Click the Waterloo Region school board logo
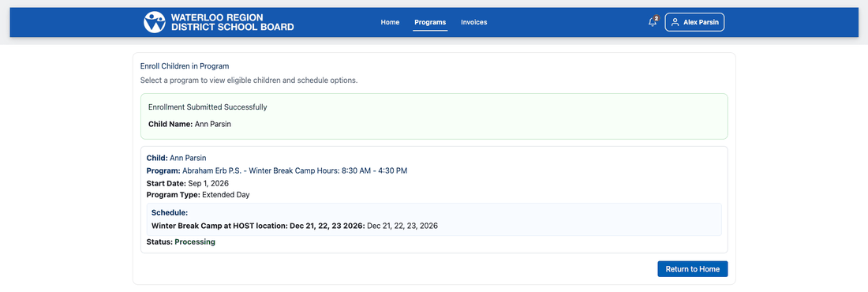Screen dimensions: 868x292 tap(155, 22)
